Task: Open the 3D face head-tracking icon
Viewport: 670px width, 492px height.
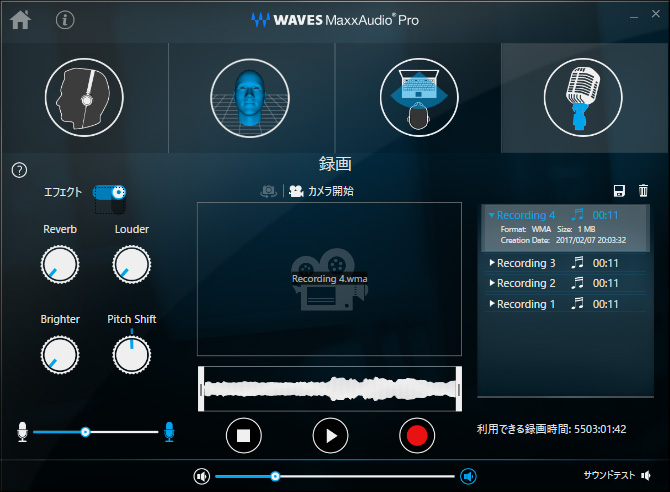Action: [250, 98]
